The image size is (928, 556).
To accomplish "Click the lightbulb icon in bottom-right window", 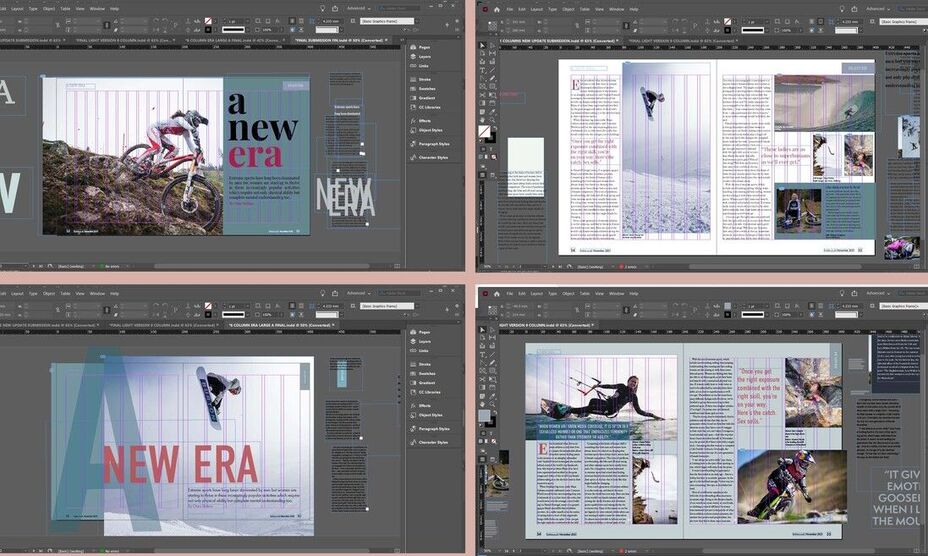I will point(842,294).
